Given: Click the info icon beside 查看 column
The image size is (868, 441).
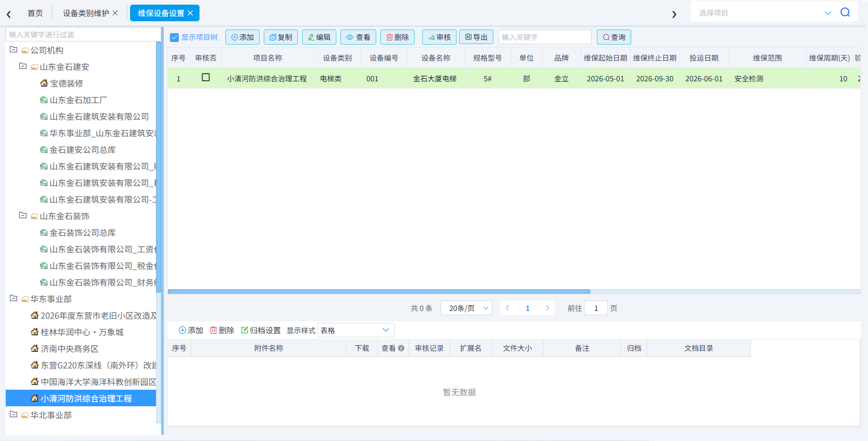Looking at the screenshot, I should [x=401, y=348].
